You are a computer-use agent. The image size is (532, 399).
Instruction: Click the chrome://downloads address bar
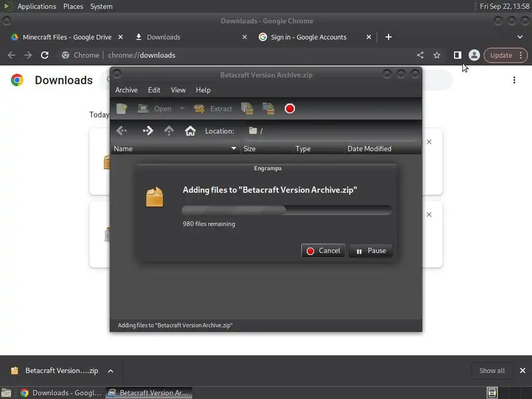click(x=237, y=55)
